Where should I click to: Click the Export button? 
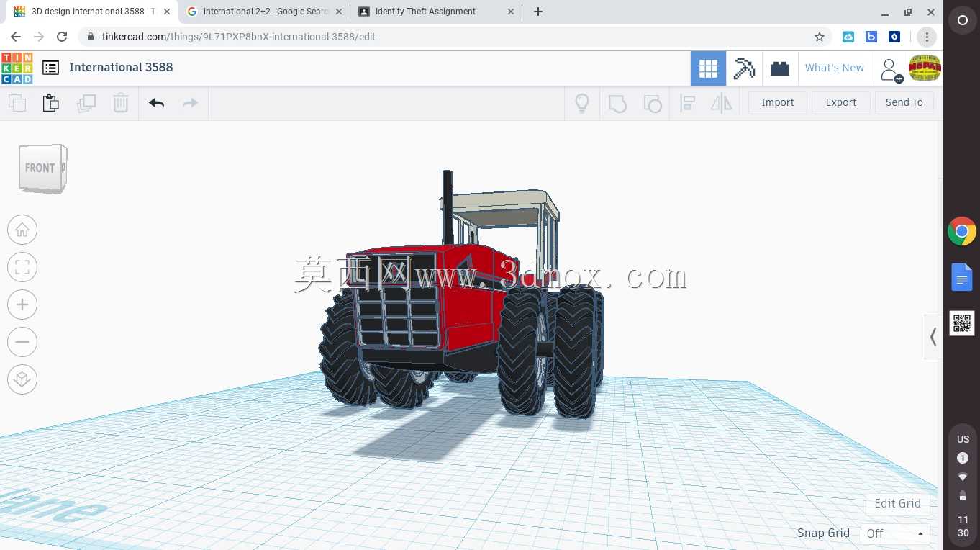point(841,102)
